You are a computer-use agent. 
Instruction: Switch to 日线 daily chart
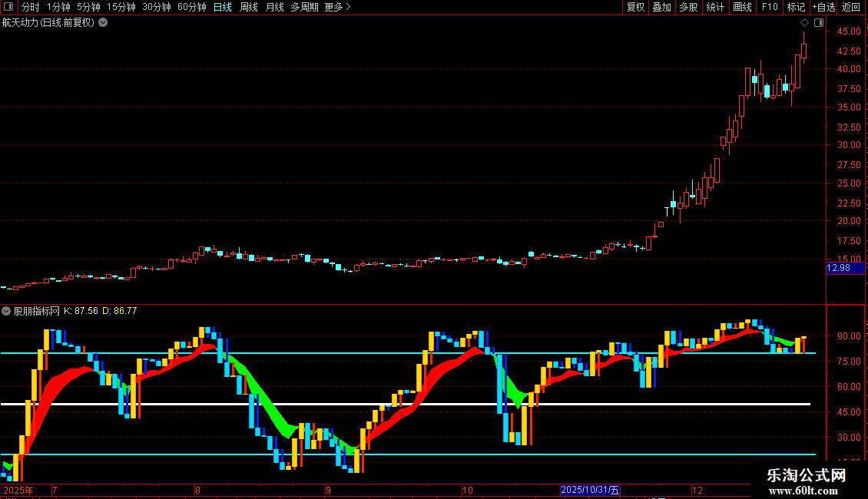(223, 7)
